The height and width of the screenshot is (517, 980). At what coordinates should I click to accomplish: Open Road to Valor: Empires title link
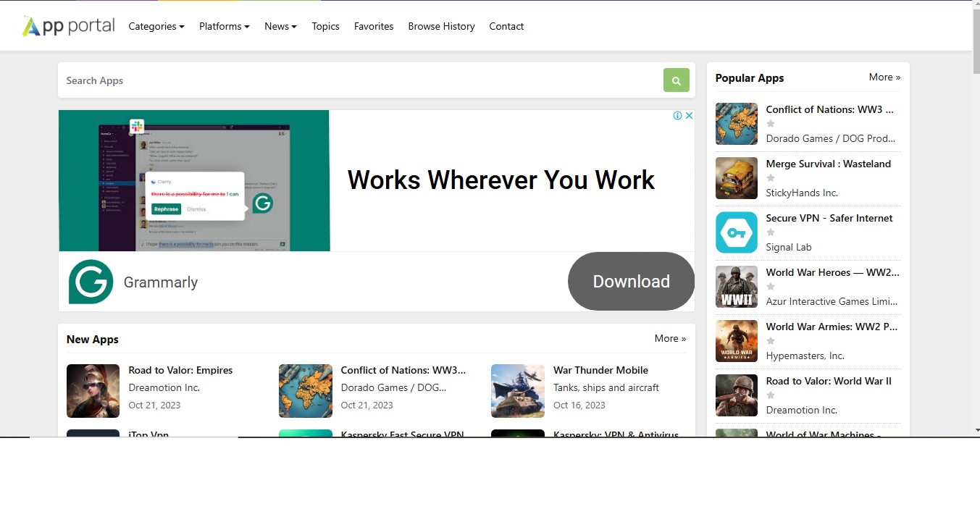(180, 370)
